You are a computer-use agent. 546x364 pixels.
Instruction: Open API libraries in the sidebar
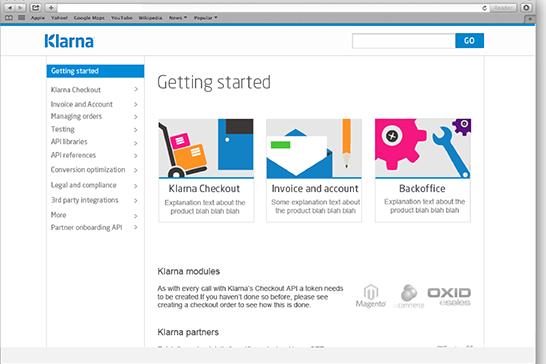click(x=69, y=142)
